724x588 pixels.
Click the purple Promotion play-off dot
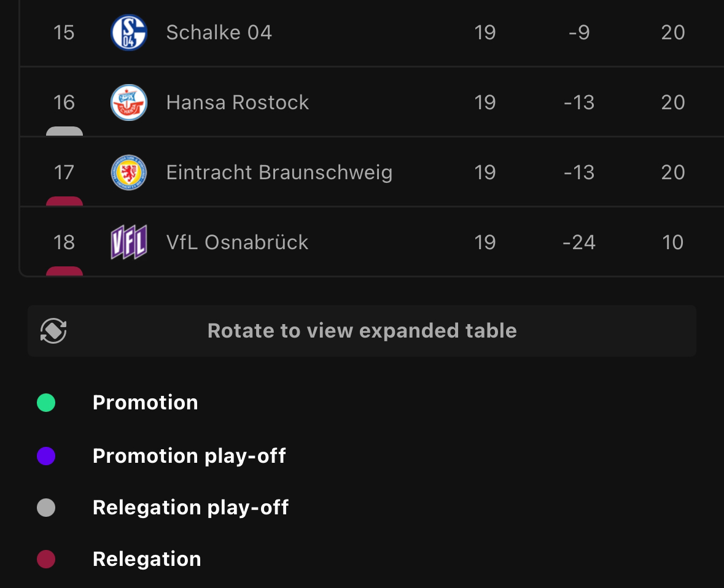point(46,456)
